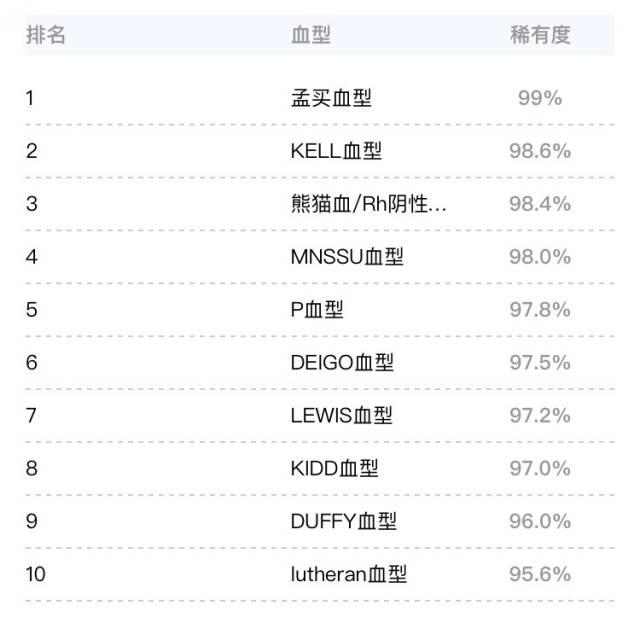Viewport: 640px width, 617px height.
Task: Open the DEIGO血型 entry
Action: [x=342, y=363]
